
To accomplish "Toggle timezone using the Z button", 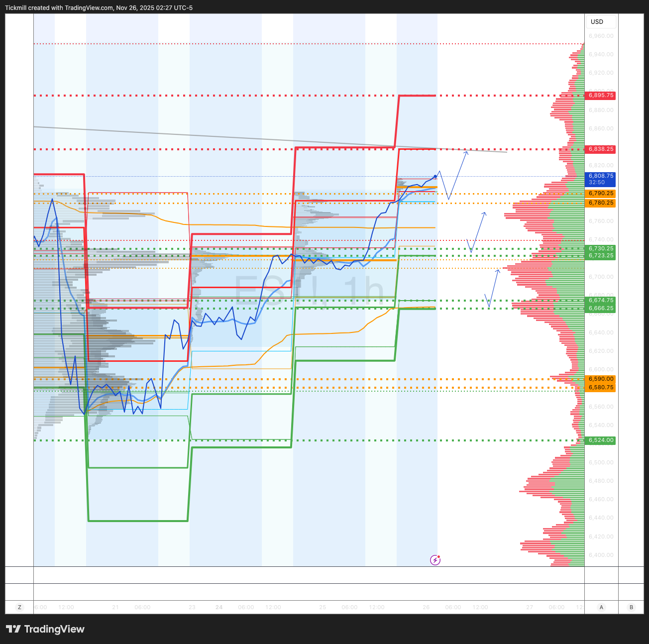I will [x=20, y=607].
